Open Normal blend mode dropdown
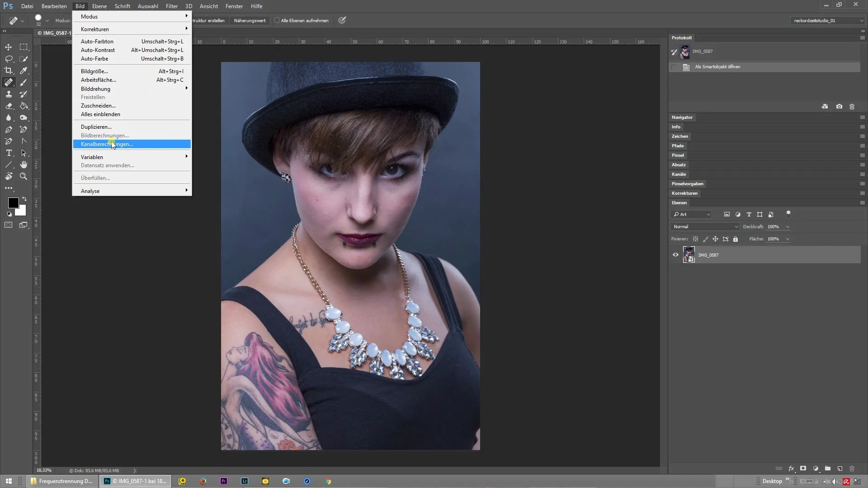The image size is (868, 488). (705, 227)
